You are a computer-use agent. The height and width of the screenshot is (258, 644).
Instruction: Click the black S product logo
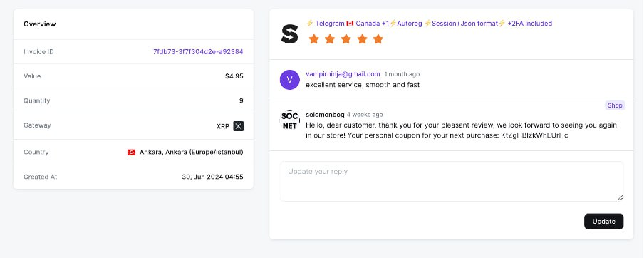(x=289, y=33)
